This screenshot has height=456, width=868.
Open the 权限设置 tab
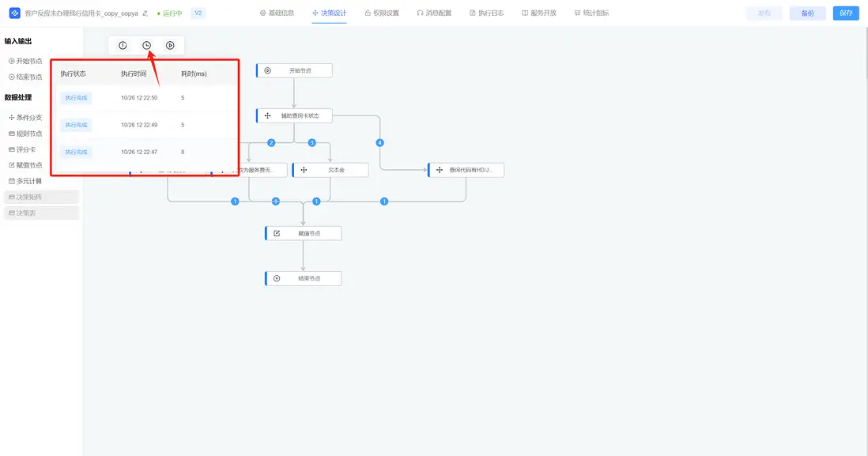382,13
